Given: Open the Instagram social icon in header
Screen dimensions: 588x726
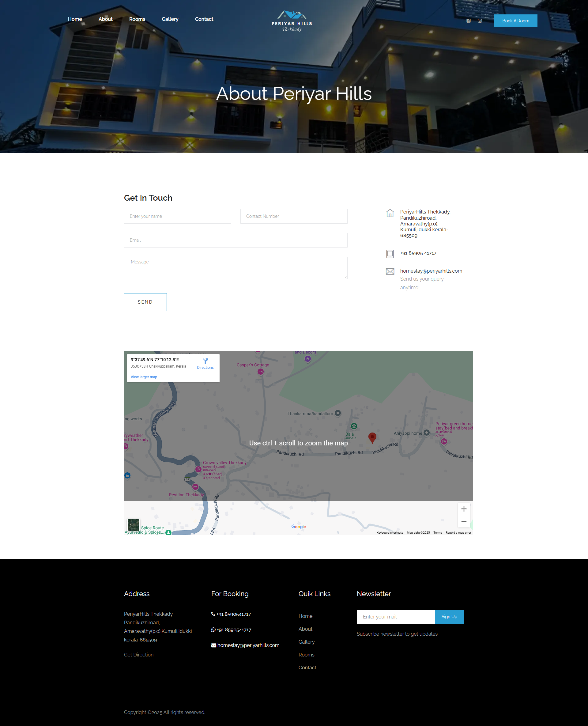Looking at the screenshot, I should [x=480, y=21].
